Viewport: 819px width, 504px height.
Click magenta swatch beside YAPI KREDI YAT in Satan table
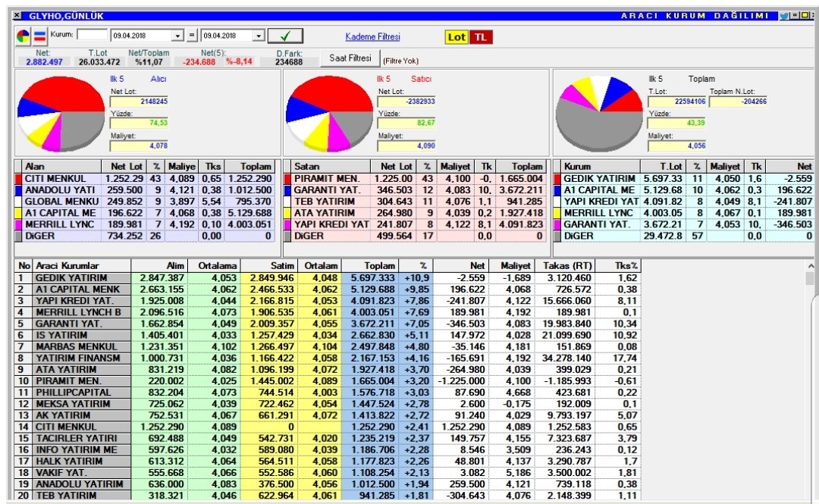pos(288,224)
